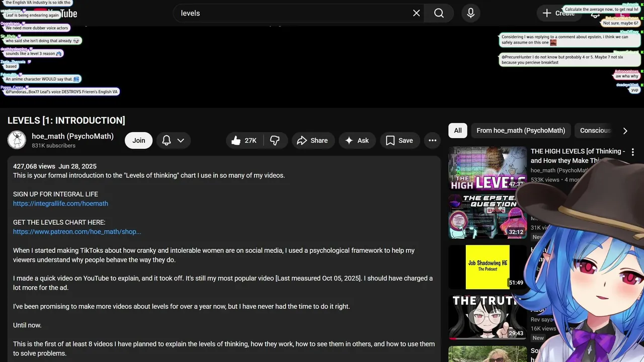
Task: Click chat message 'We need more dubber voice actors'
Action: click(x=37, y=28)
